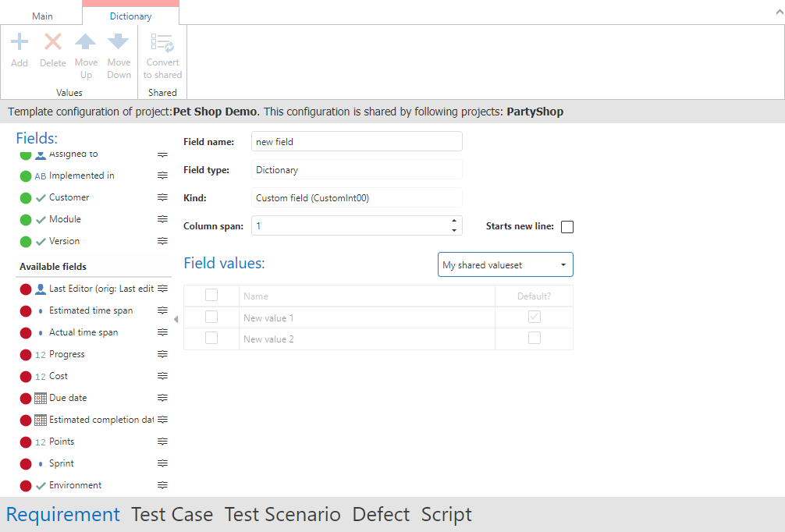
Task: Switch to the Main ribbon tab
Action: click(42, 16)
